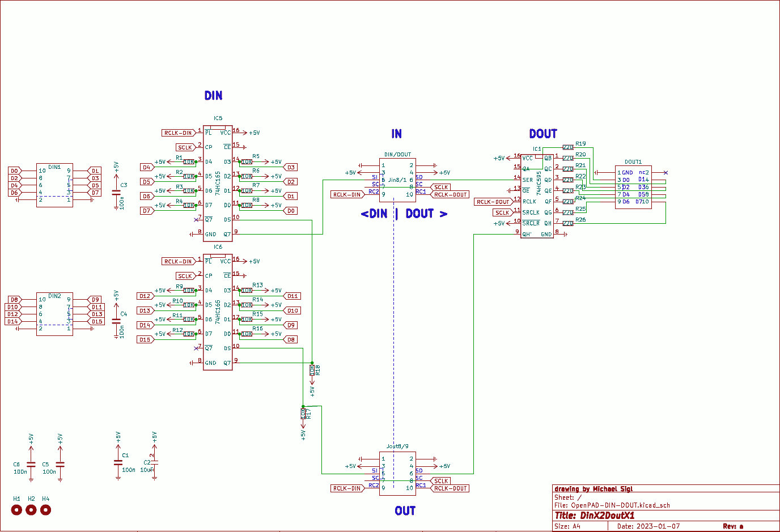Click the H1 mounting hole symbol

(16, 510)
